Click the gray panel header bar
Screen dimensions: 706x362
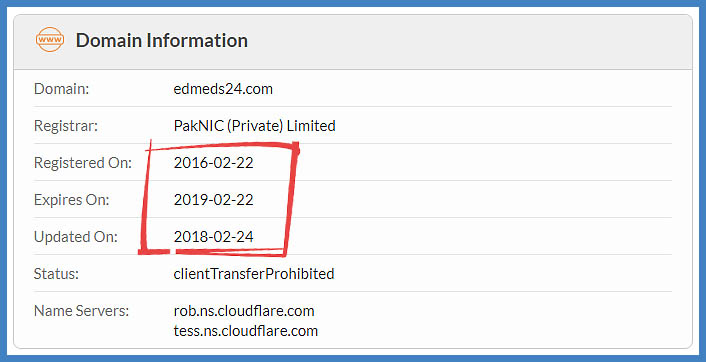(353, 42)
